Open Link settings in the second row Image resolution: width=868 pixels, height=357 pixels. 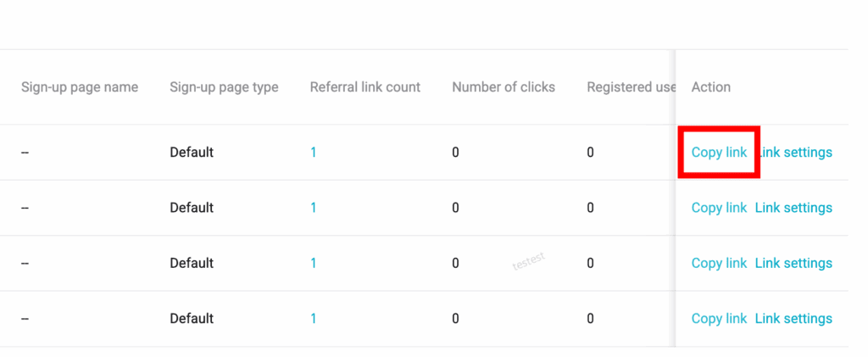[793, 208]
